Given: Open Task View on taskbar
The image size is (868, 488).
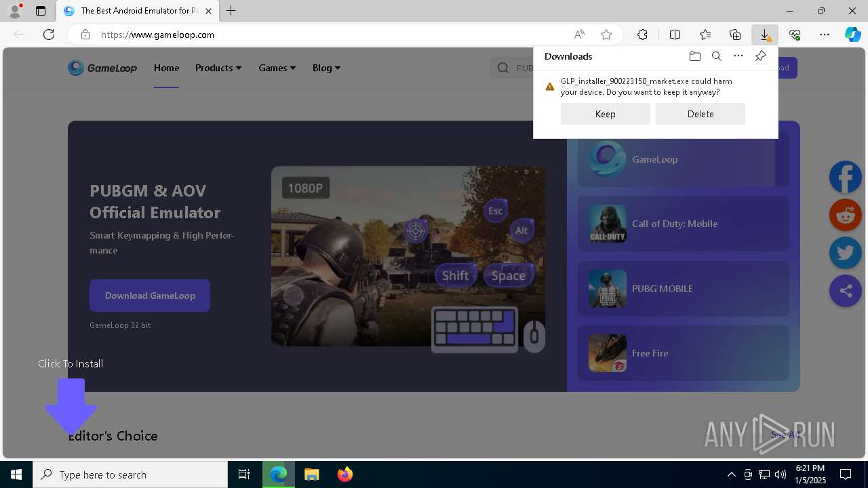Looking at the screenshot, I should point(244,474).
